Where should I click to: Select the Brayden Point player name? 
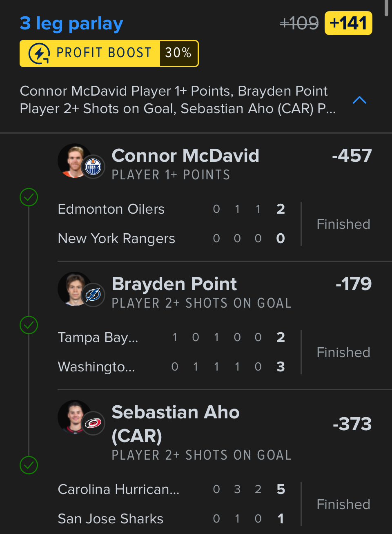174,284
